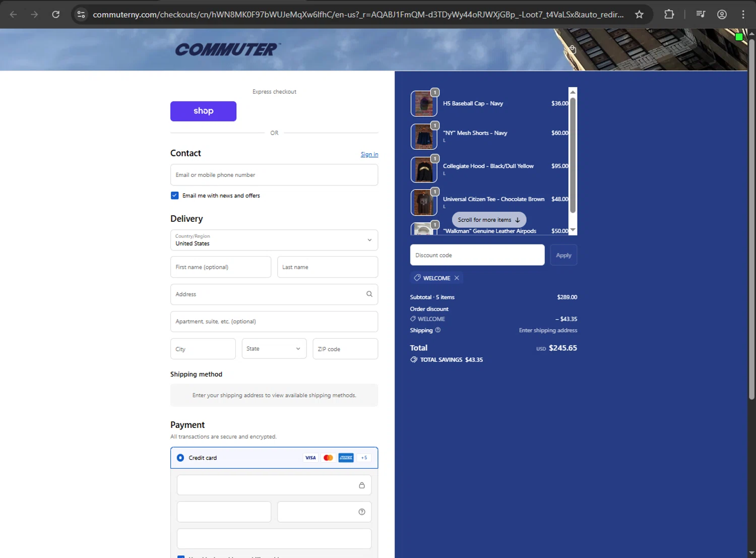Click the WELCOME discount tag icon

click(417, 278)
